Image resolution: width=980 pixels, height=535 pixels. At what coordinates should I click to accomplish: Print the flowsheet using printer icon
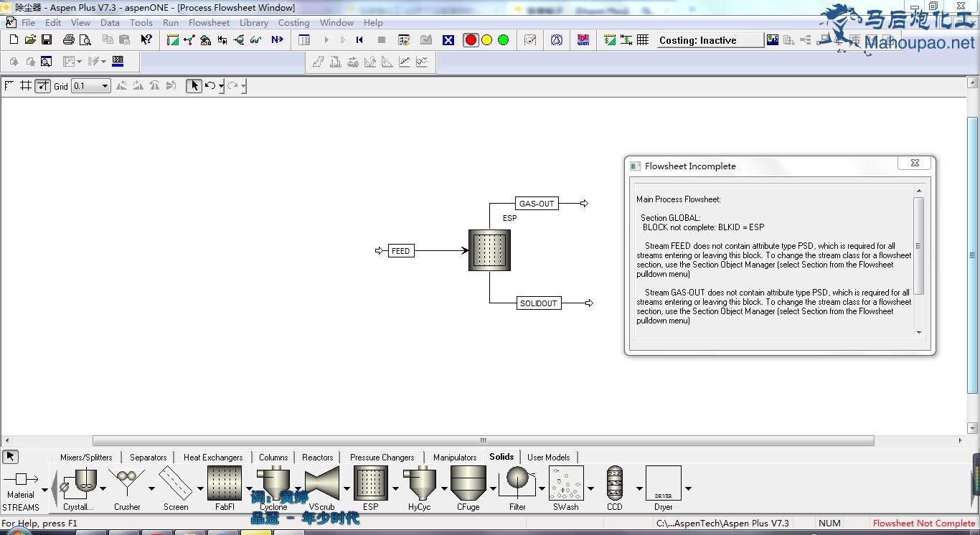point(69,40)
